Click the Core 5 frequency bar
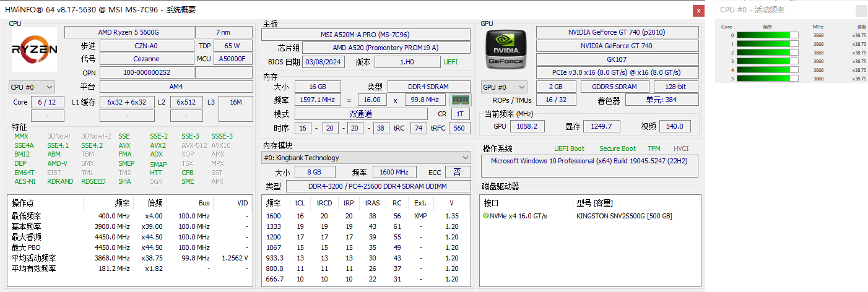868x292 pixels. (768, 79)
